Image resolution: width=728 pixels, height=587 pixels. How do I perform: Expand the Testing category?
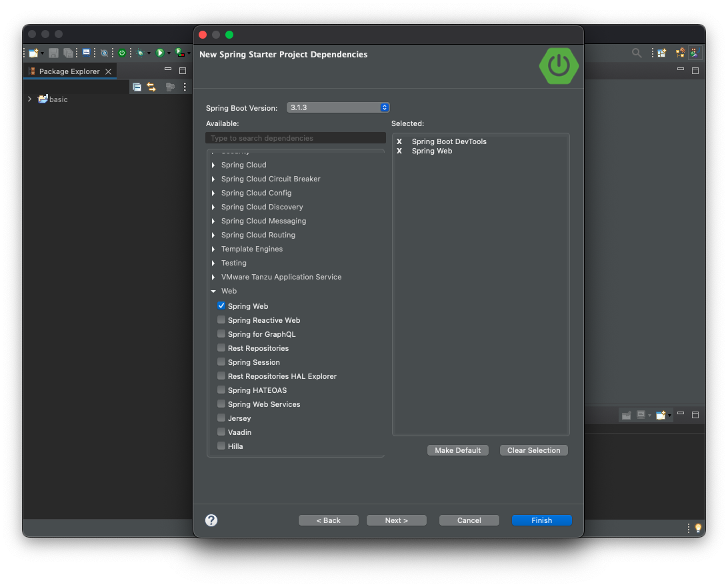click(213, 263)
